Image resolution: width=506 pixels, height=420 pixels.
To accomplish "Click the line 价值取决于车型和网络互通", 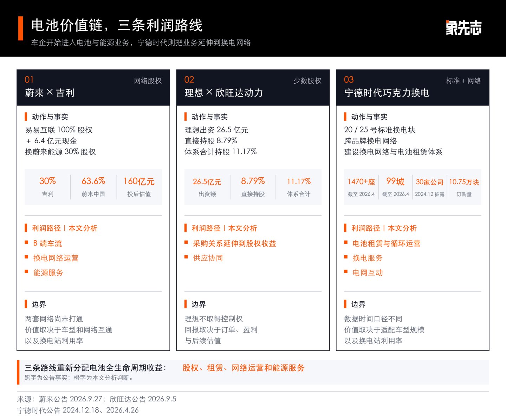I will click(69, 330).
